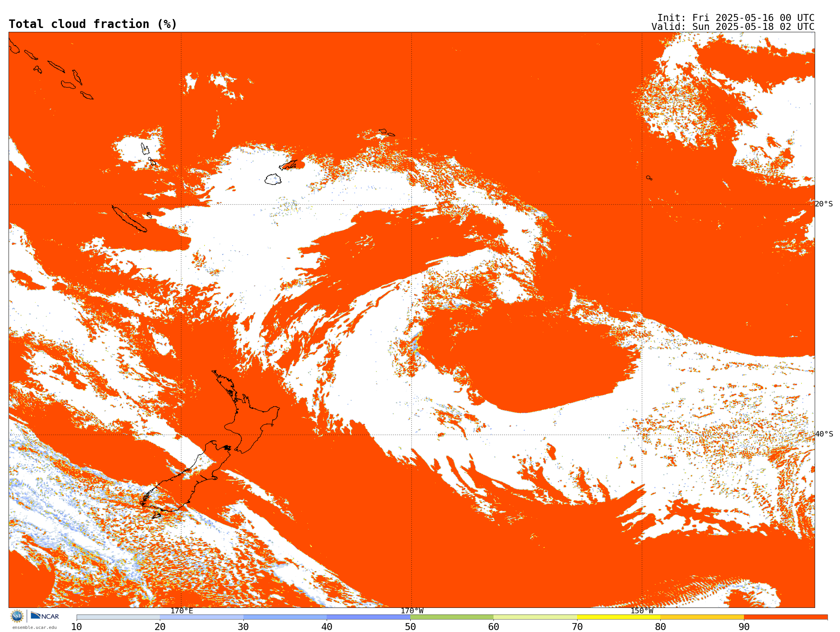Click the Init date text

pos(735,18)
